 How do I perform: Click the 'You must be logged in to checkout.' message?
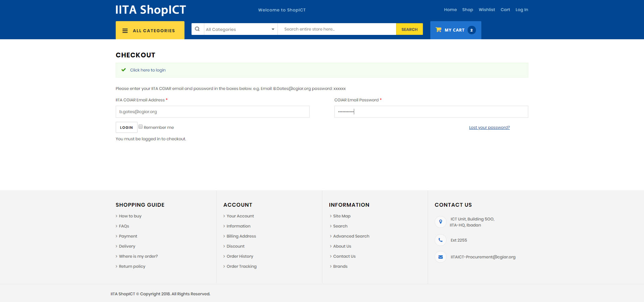click(151, 139)
